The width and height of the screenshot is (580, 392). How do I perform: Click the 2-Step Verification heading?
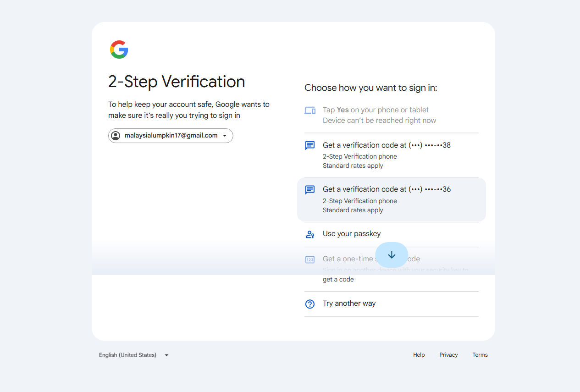coord(177,82)
